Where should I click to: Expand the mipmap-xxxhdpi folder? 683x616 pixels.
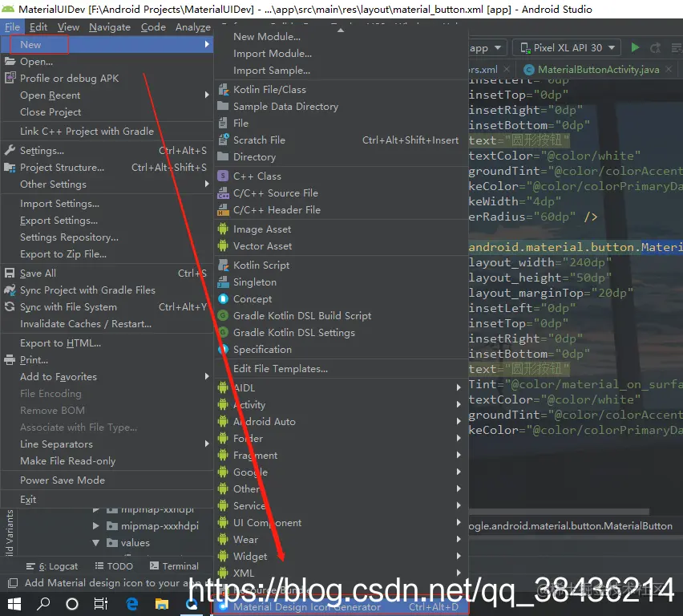pos(96,525)
